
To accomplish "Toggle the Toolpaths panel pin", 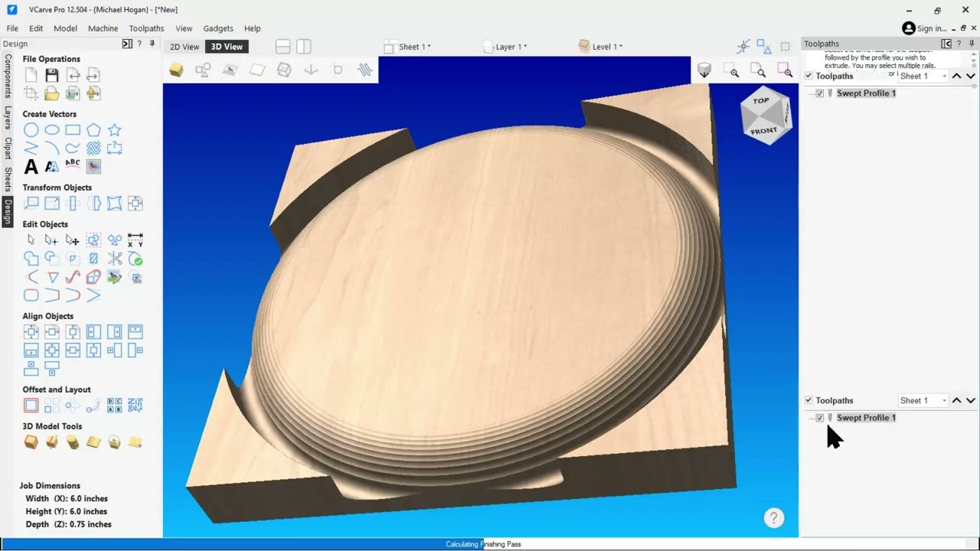I will pos(971,44).
